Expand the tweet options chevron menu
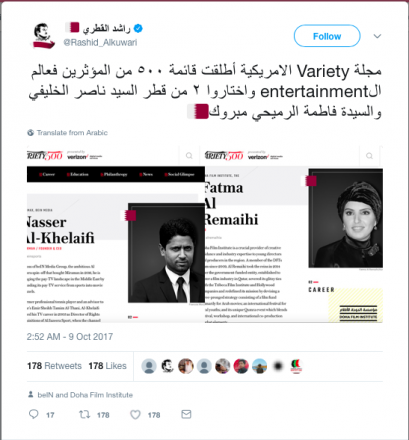Screen dimensions: 409x440 [377, 36]
